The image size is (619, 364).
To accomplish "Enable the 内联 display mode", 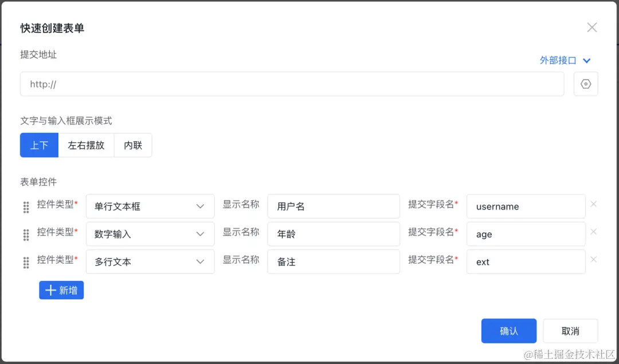I will tap(132, 145).
